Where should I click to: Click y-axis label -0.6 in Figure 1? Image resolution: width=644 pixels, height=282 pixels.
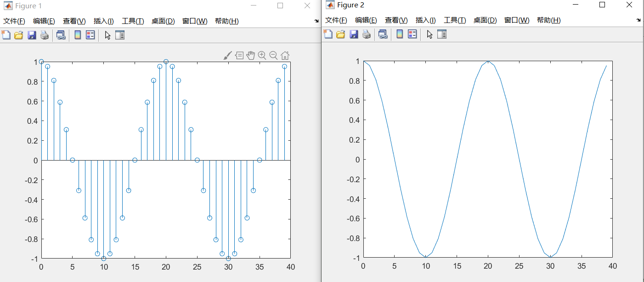point(30,219)
